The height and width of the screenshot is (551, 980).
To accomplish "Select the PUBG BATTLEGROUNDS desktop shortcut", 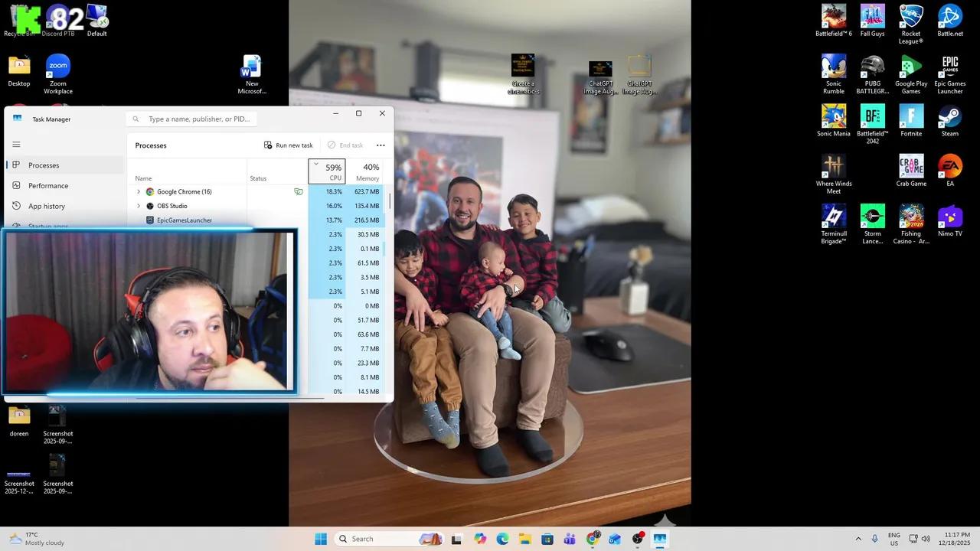I will pyautogui.click(x=872, y=74).
